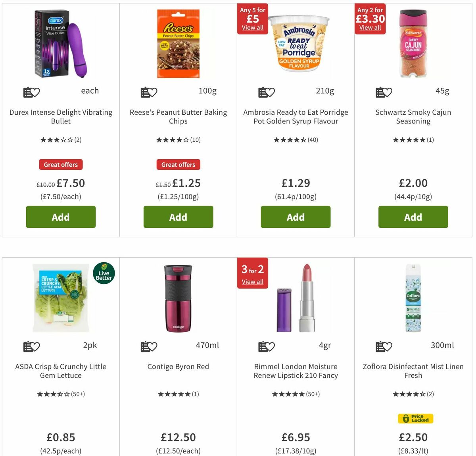Click the Great offers badge on Durex product
This screenshot has width=476, height=456.
60,164
